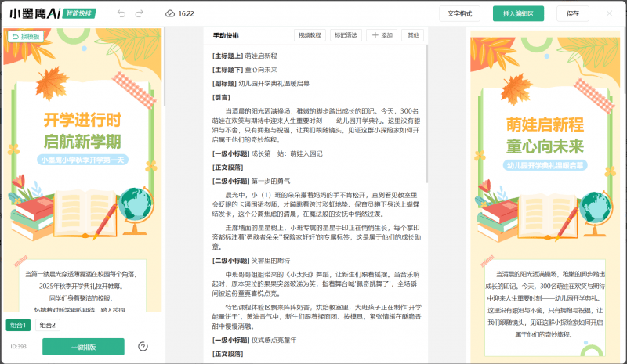Open the 视频教程 tab
This screenshot has height=364, width=627.
pyautogui.click(x=310, y=35)
